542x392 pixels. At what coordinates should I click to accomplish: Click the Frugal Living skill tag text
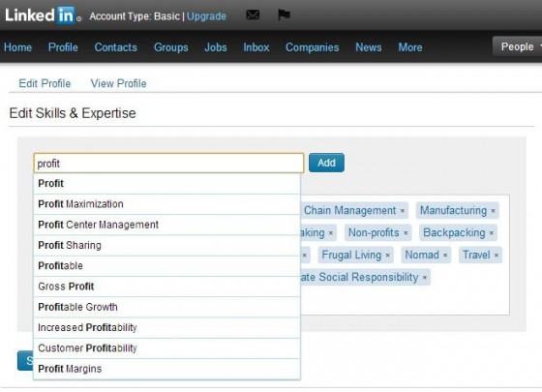coord(351,256)
